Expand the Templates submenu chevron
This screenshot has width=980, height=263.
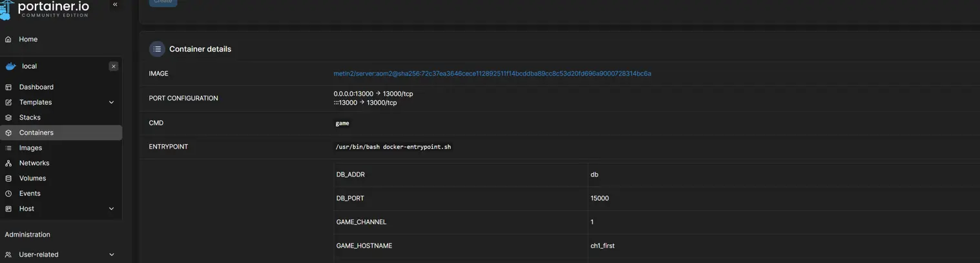pyautogui.click(x=111, y=103)
